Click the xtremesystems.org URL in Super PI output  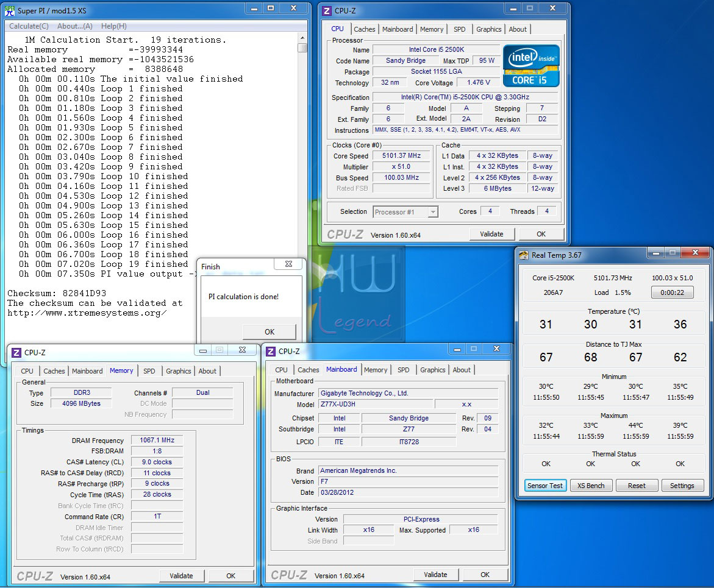pos(87,313)
